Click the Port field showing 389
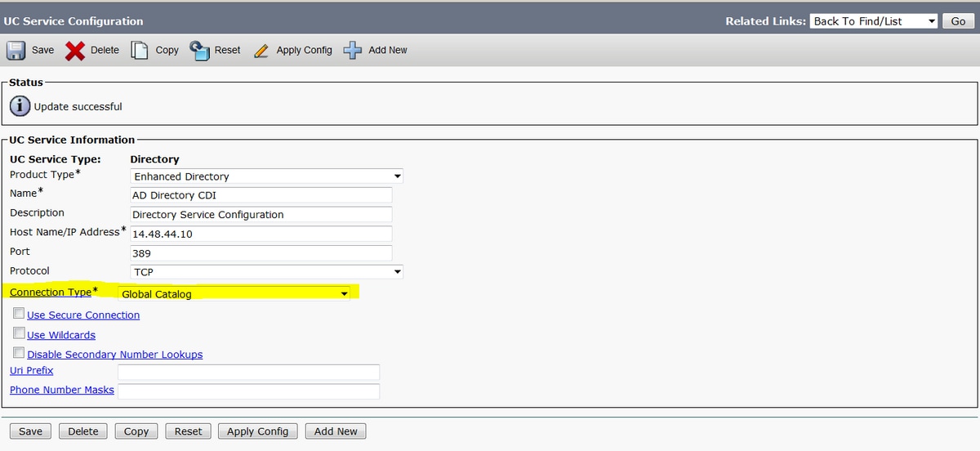Viewport: 980px width, 451px height. tap(261, 253)
